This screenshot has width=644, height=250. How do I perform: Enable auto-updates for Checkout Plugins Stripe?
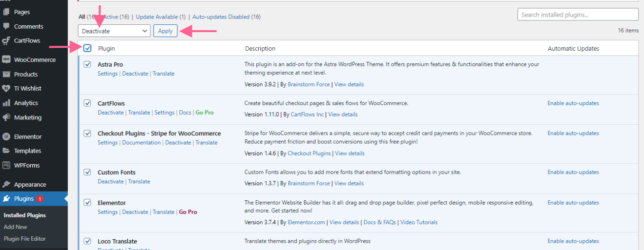point(573,133)
